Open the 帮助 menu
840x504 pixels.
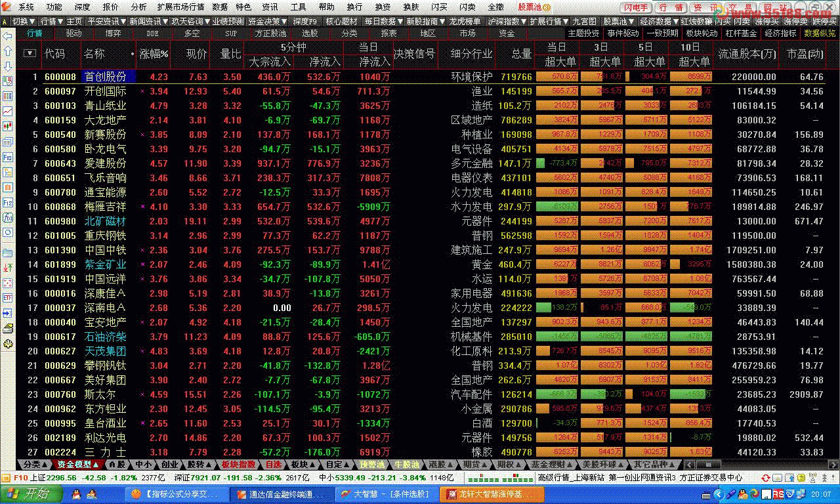coord(326,7)
